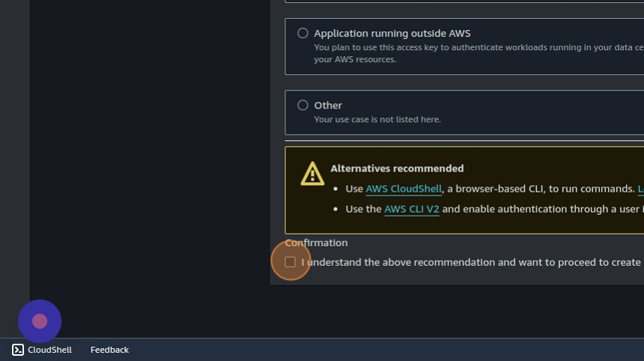The height and width of the screenshot is (361, 644).
Task: Click the truncated link after "to run commands."
Action: point(640,189)
